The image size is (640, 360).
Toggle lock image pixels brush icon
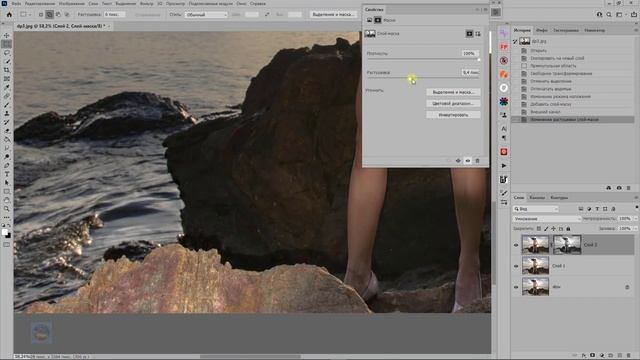pyautogui.click(x=546, y=229)
